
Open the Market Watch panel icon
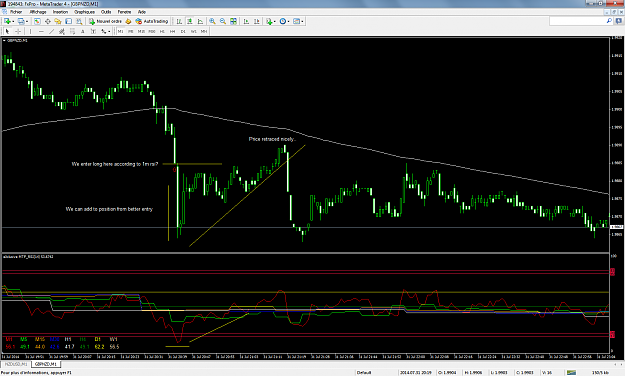[x=37, y=21]
